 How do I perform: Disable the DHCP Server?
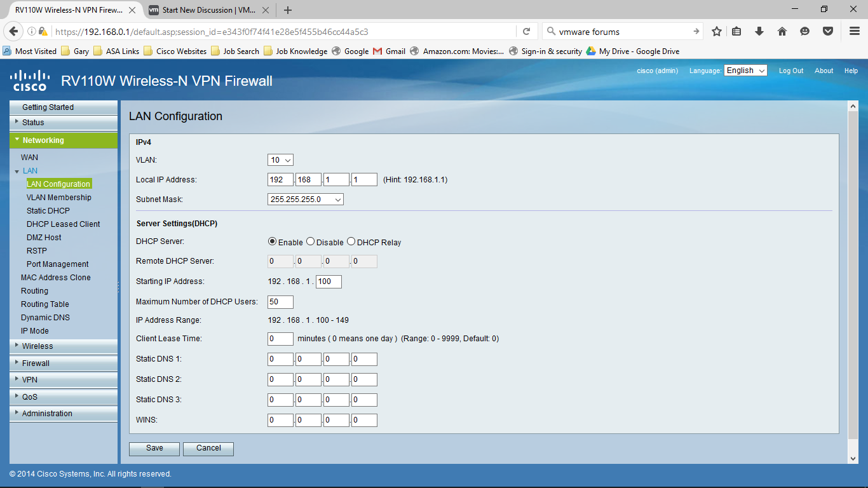(310, 241)
